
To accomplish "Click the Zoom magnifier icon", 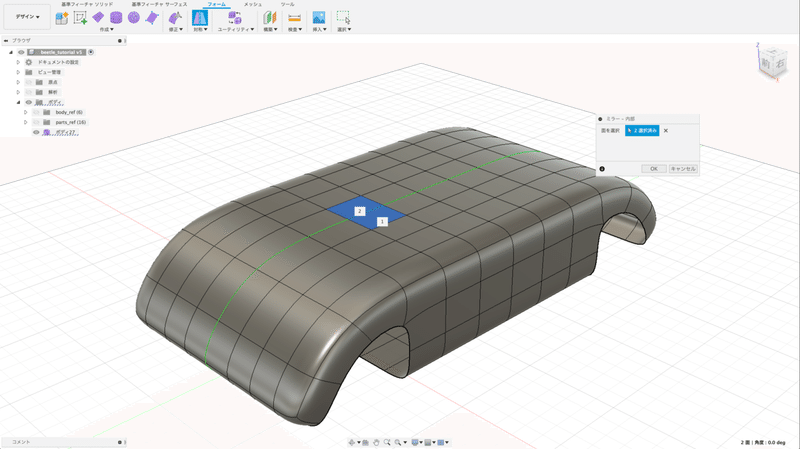I will click(387, 442).
